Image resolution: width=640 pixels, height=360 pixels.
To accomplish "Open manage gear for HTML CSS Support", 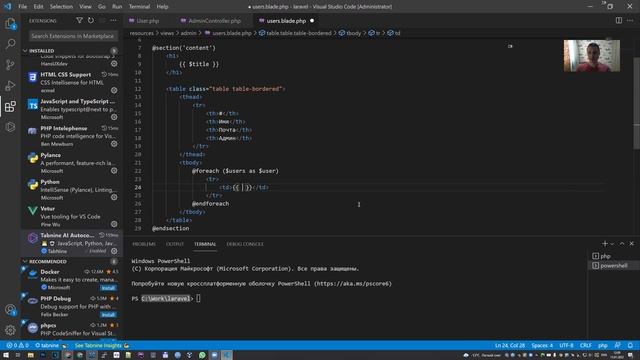I will [x=114, y=90].
